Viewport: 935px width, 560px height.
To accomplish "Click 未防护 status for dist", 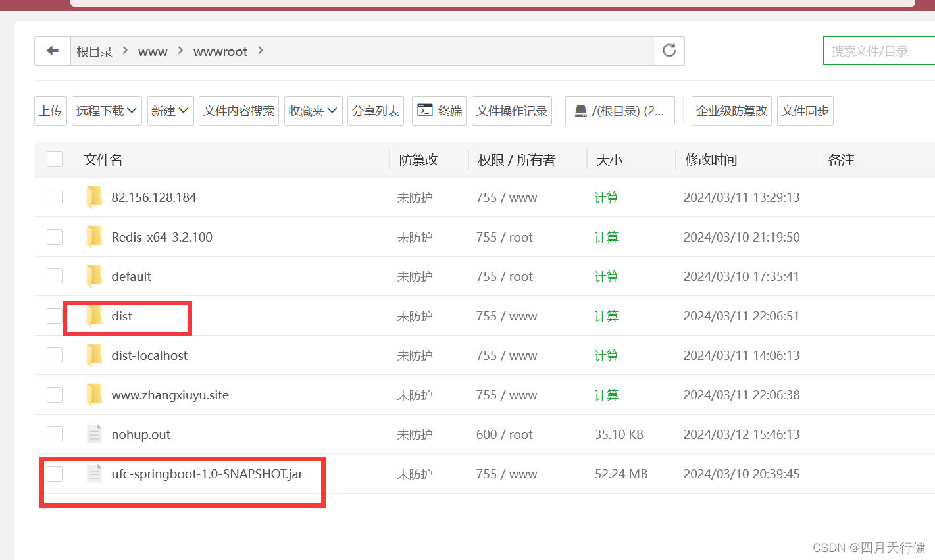I will point(415,316).
